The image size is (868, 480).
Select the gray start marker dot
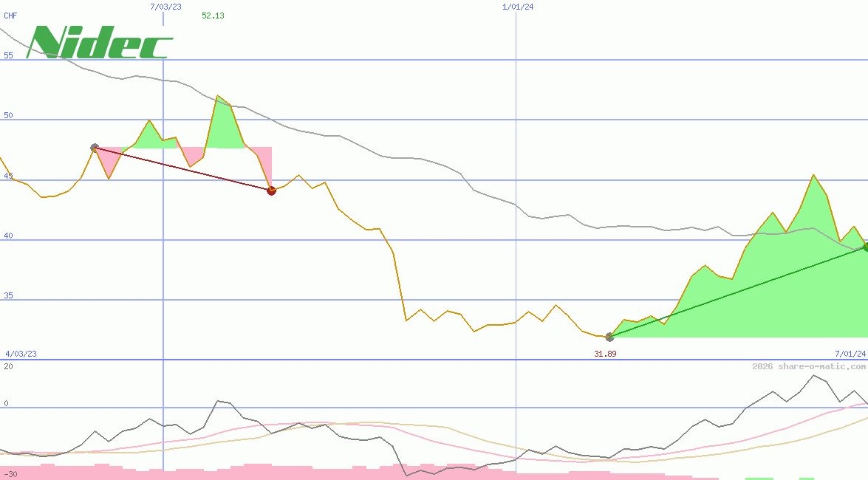94,147
